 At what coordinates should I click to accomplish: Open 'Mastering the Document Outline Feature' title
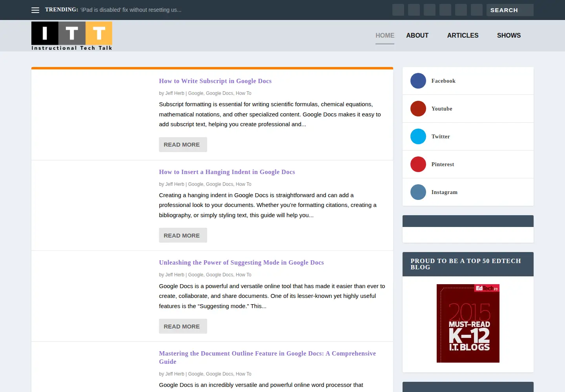[x=267, y=358]
